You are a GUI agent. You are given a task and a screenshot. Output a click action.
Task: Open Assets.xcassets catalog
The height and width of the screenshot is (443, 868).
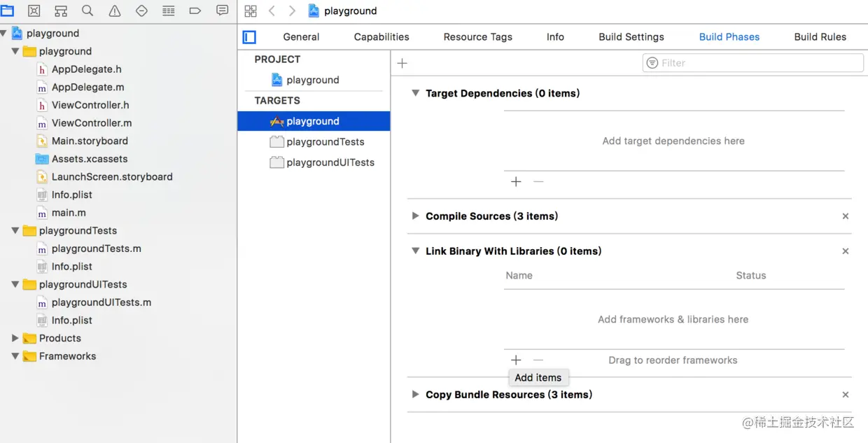pyautogui.click(x=90, y=159)
